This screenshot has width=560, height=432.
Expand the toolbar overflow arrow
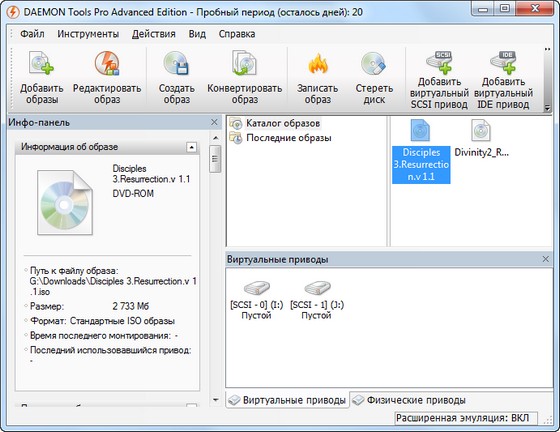(547, 108)
